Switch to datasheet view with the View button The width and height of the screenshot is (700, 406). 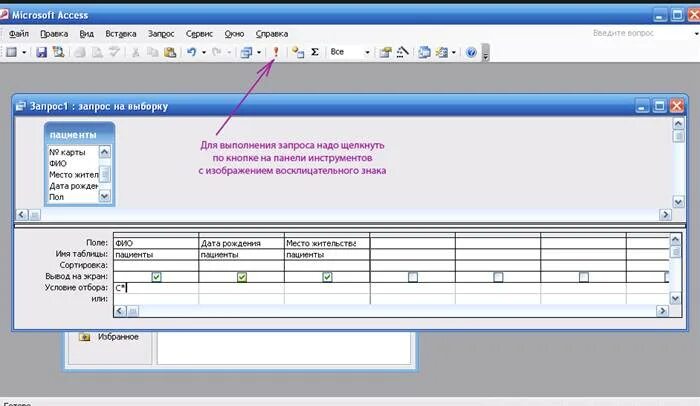[x=12, y=52]
